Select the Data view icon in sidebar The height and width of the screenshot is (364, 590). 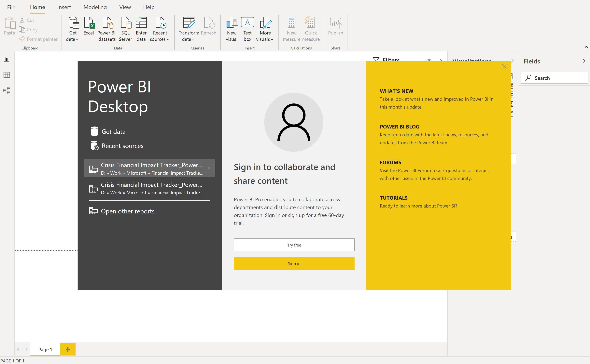point(6,75)
